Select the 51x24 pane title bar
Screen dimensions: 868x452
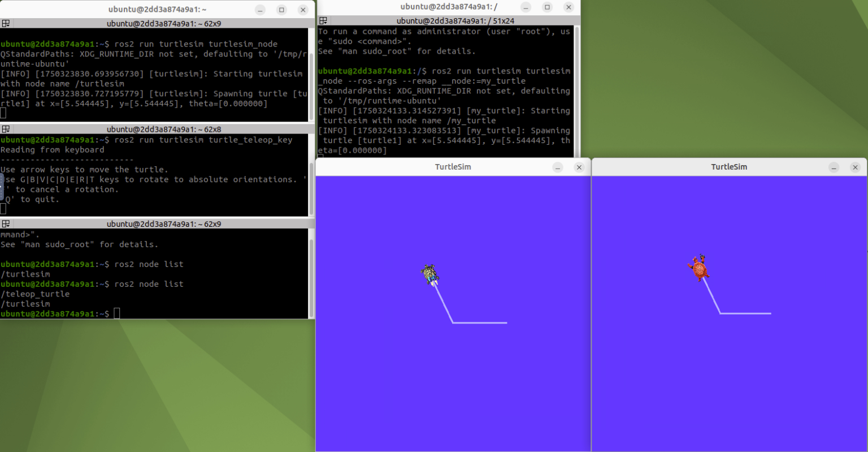pyautogui.click(x=455, y=21)
